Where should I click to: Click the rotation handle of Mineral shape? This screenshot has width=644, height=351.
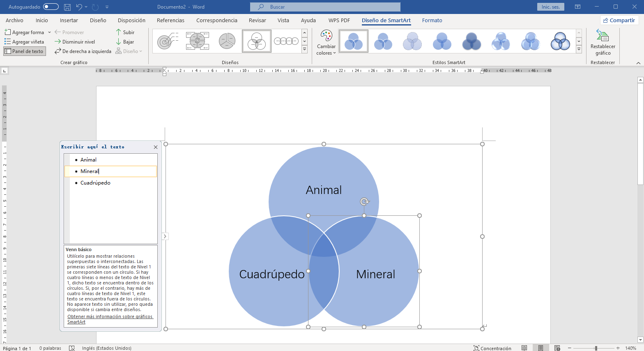[x=364, y=201]
